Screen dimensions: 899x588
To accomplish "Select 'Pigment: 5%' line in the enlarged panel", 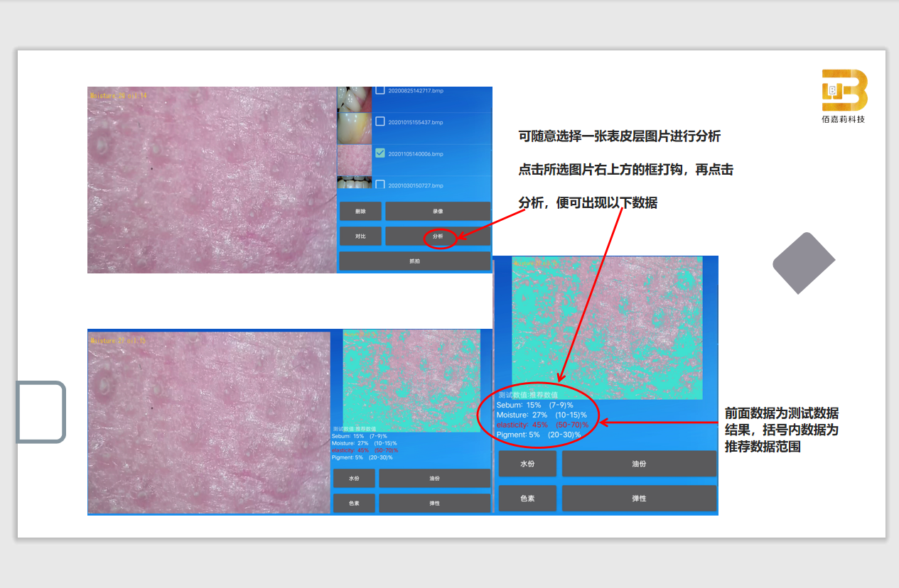I will click(x=539, y=435).
